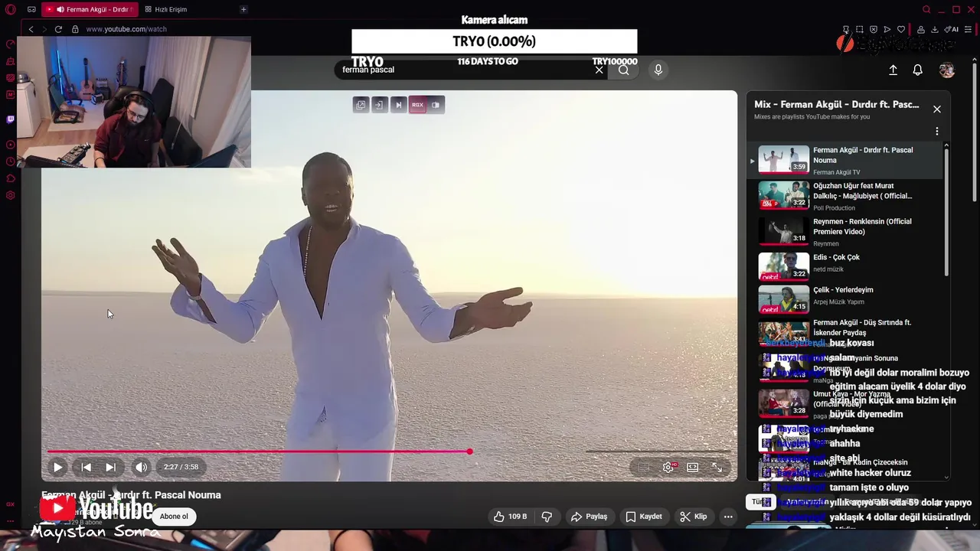Open the Detach video pop-out icon

tap(361, 105)
